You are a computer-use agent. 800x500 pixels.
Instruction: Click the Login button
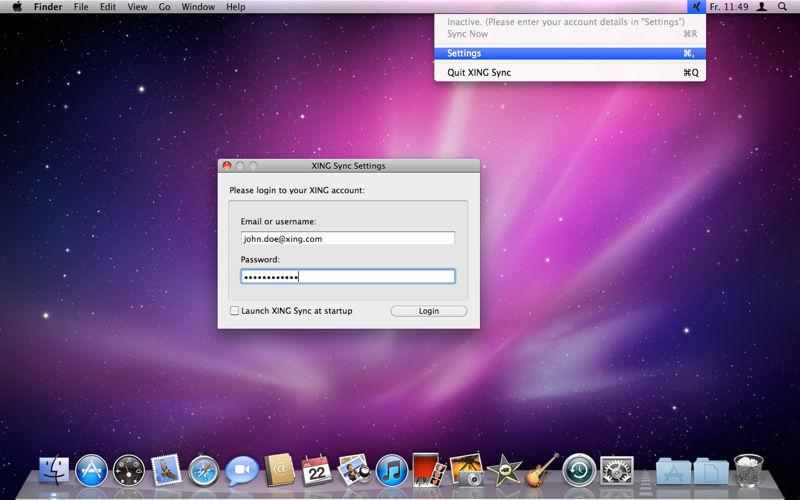pos(429,311)
